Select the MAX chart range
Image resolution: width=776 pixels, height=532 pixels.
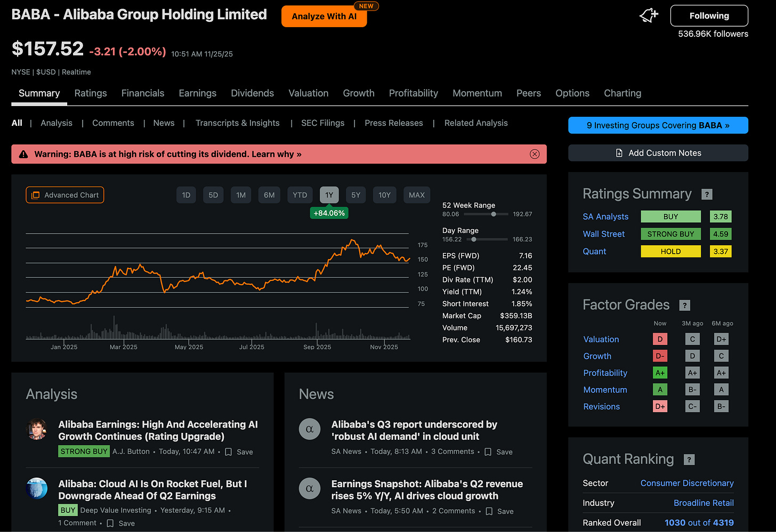click(417, 195)
